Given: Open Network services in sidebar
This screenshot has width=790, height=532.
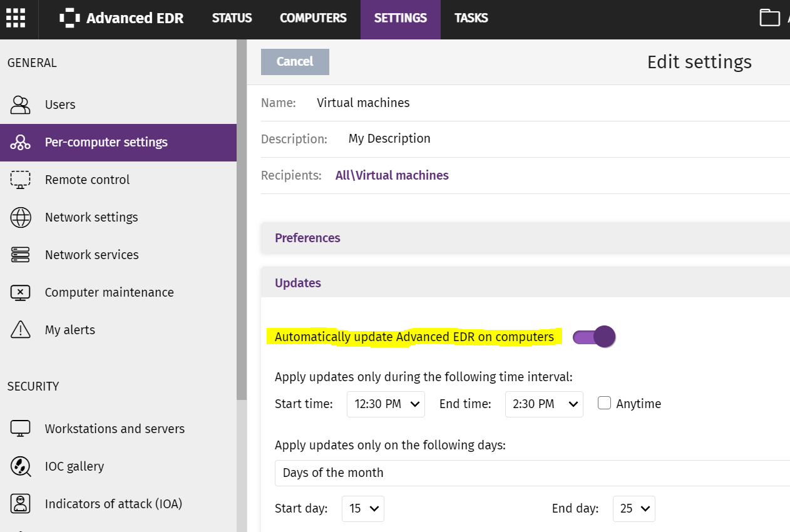Looking at the screenshot, I should pos(118,255).
